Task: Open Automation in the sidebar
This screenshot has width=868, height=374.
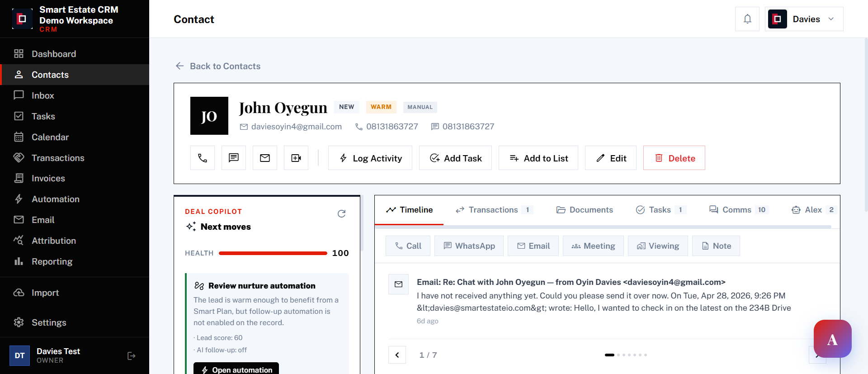Action: coord(75,199)
